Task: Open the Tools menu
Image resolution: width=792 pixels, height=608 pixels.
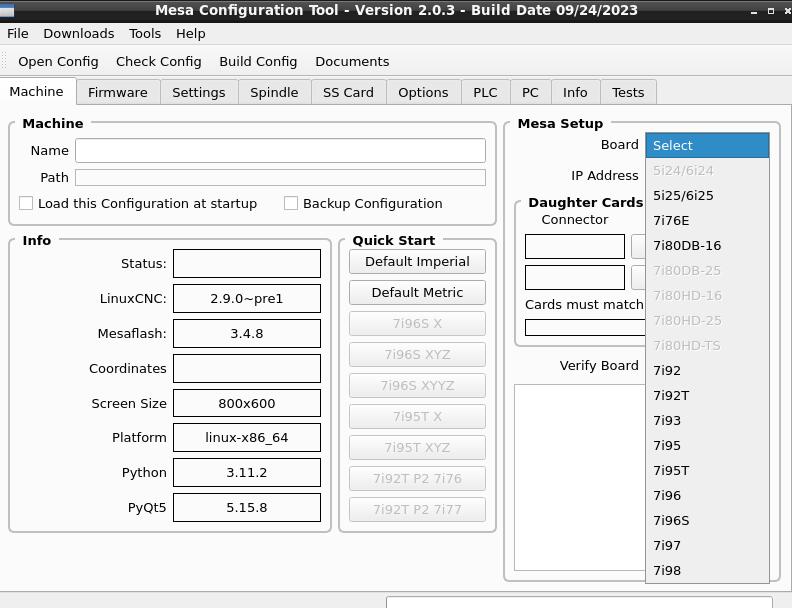Action: (145, 34)
